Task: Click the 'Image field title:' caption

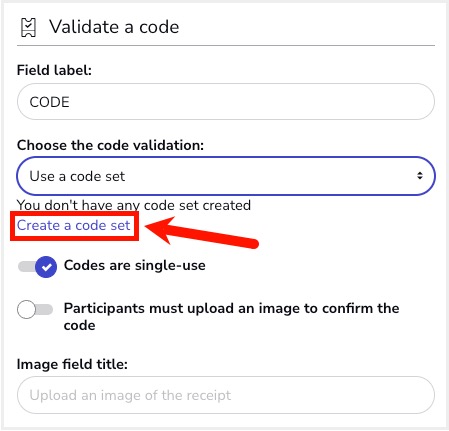Action: point(72,364)
